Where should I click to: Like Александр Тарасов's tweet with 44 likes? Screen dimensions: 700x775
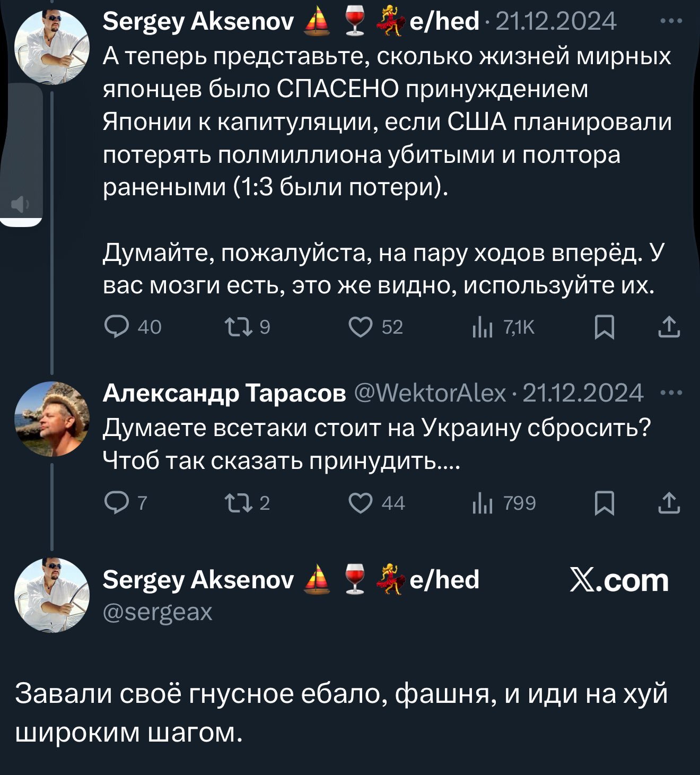click(x=361, y=503)
